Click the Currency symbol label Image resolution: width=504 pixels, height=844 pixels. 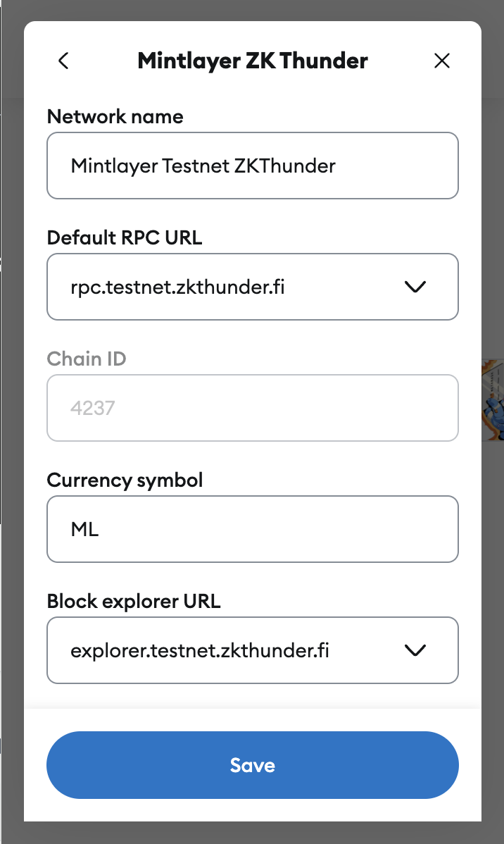point(125,480)
